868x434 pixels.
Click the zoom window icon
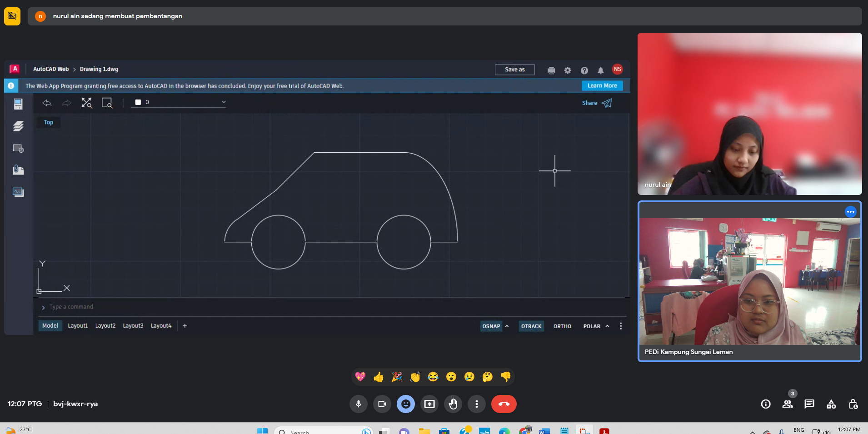click(x=107, y=103)
